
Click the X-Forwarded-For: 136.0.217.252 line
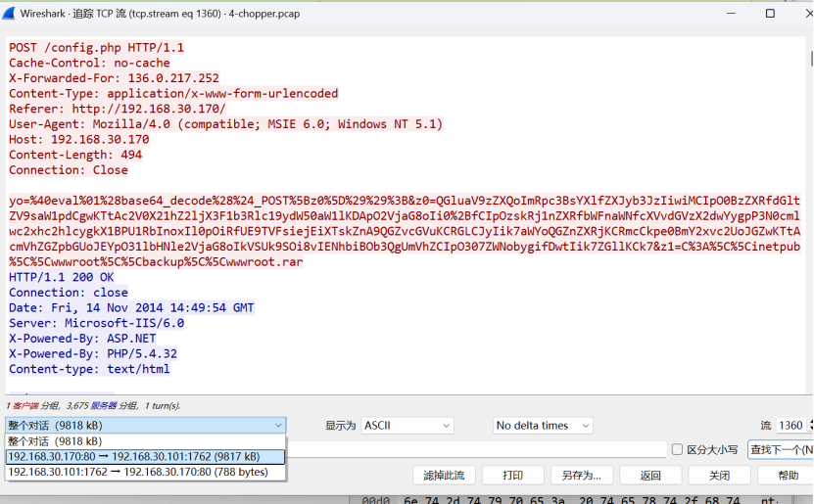click(x=115, y=78)
